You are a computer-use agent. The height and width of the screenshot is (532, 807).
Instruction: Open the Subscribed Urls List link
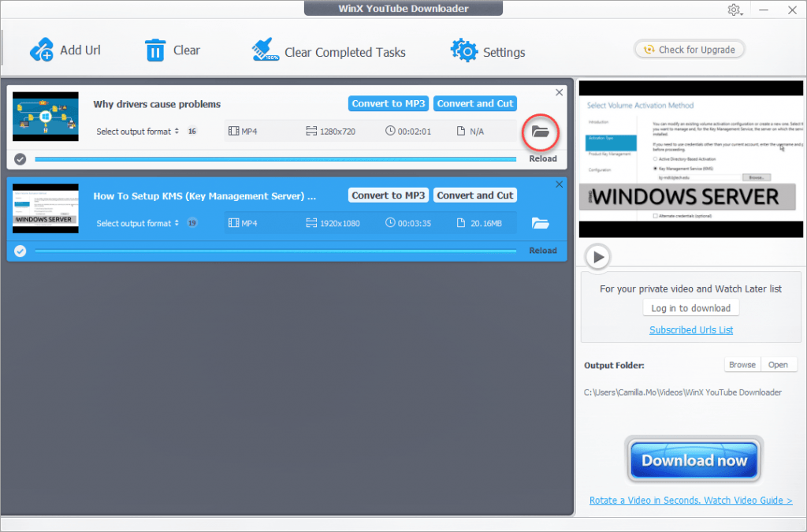pyautogui.click(x=690, y=329)
